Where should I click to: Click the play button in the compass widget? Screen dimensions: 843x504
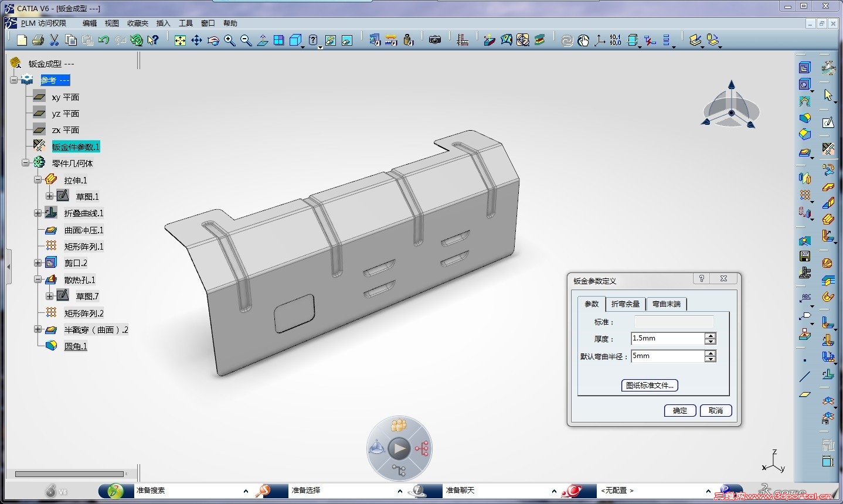[x=399, y=449]
